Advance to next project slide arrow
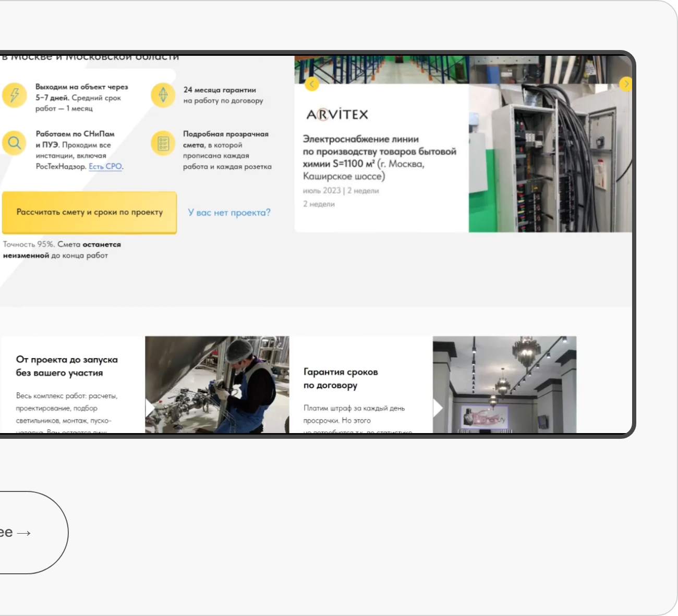 (626, 84)
